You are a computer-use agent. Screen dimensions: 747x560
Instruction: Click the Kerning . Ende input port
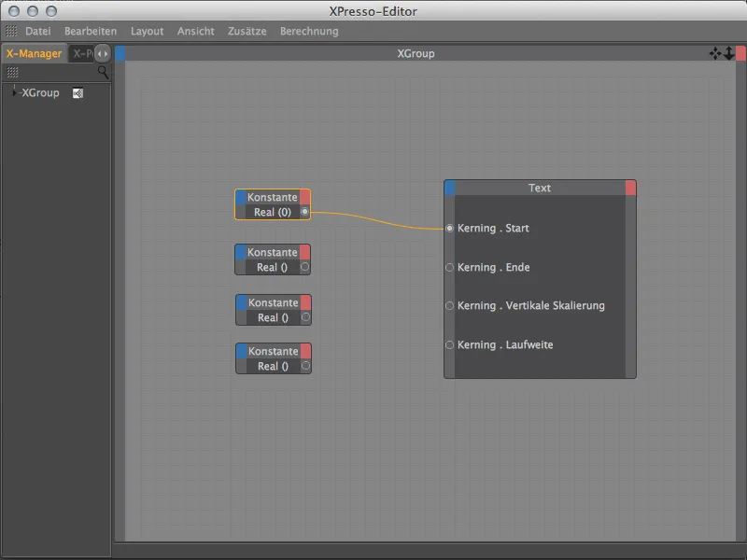(449, 268)
